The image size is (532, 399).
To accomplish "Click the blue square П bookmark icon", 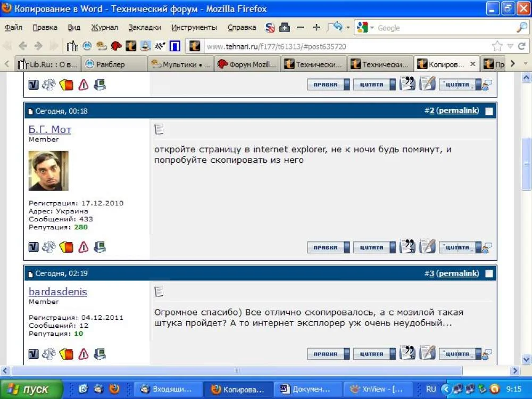I will pos(174,46).
